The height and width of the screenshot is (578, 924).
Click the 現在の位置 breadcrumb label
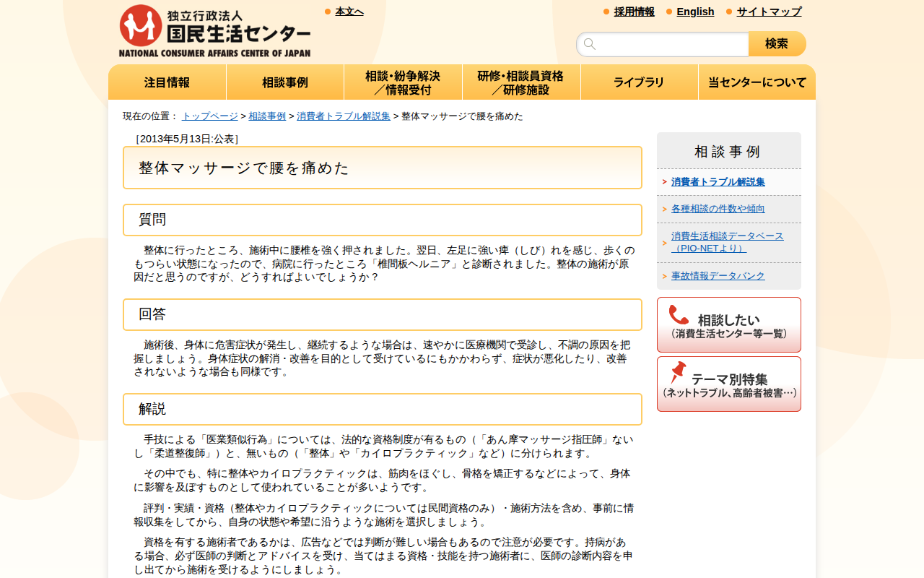click(x=150, y=116)
